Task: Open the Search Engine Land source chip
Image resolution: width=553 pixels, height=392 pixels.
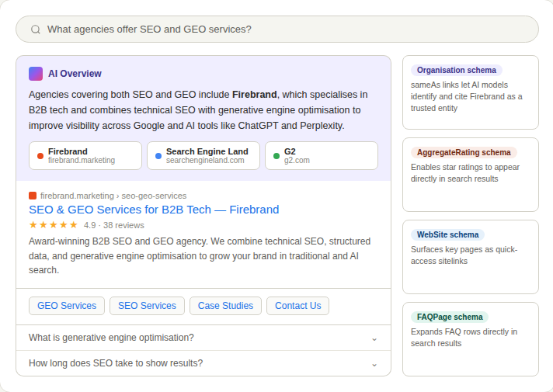Action: (x=203, y=155)
